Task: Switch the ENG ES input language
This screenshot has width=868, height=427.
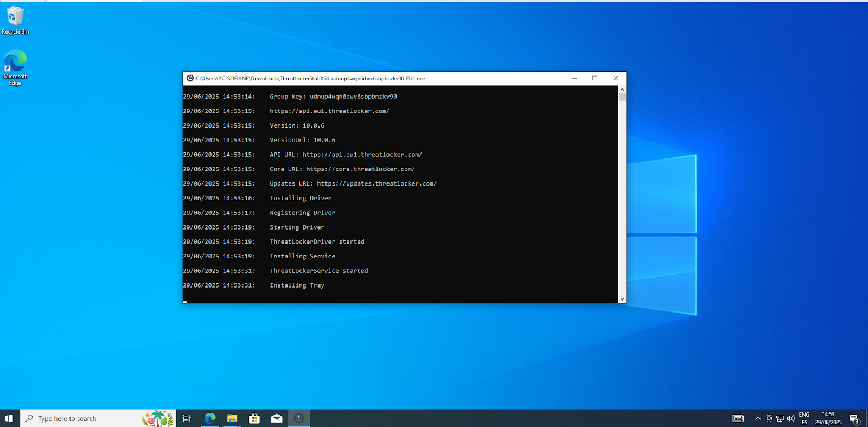Action: point(805,418)
